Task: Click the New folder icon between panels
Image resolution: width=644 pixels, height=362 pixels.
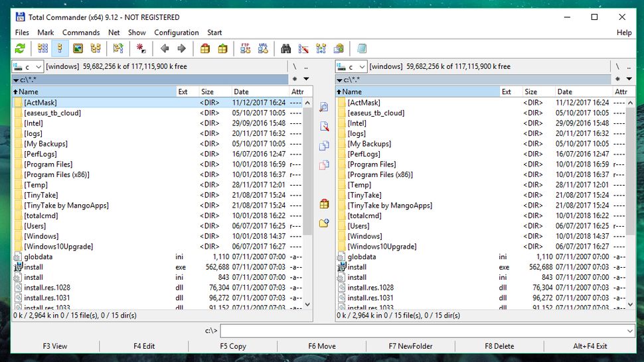Action: (324, 223)
